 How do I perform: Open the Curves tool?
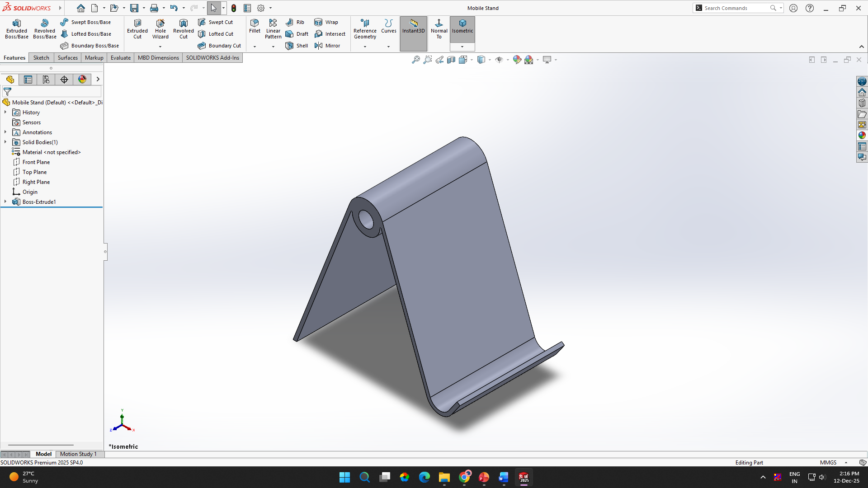click(x=388, y=26)
